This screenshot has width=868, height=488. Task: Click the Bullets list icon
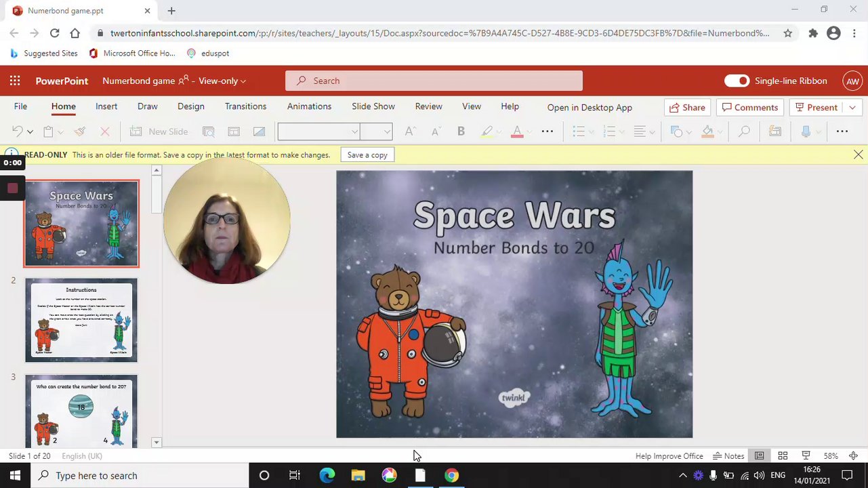coord(578,131)
